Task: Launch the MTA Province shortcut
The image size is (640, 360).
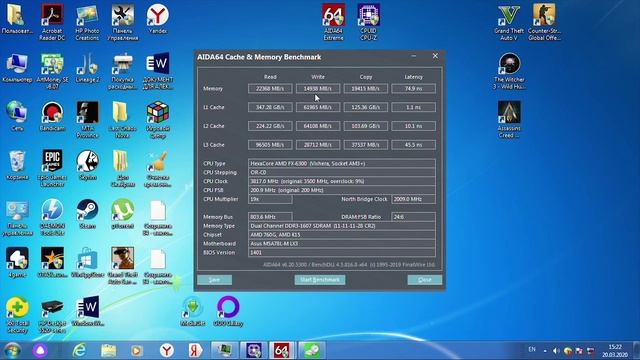Action: point(87,120)
